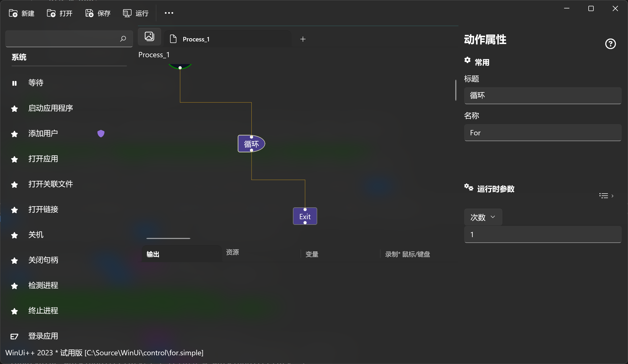Click the Save toolbar icon

[89, 13]
